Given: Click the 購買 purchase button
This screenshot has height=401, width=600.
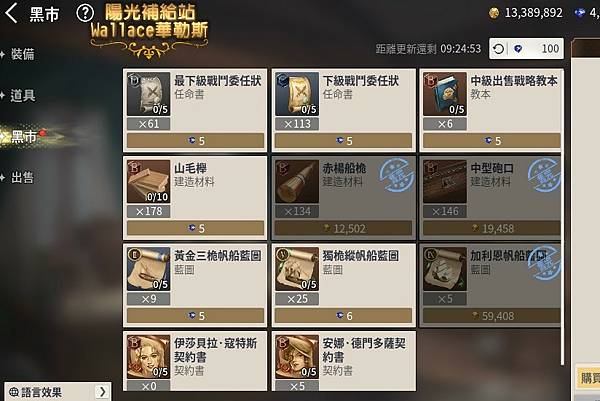Looking at the screenshot, I should pyautogui.click(x=589, y=378).
